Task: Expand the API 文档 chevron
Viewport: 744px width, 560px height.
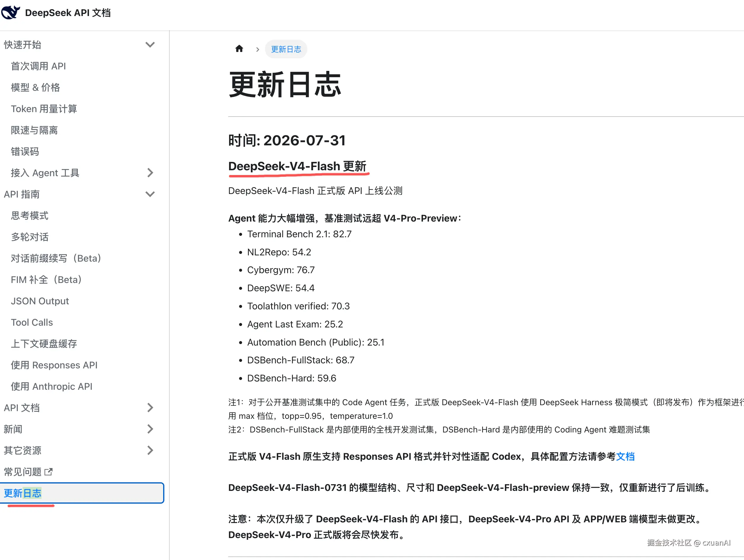Action: click(x=150, y=408)
